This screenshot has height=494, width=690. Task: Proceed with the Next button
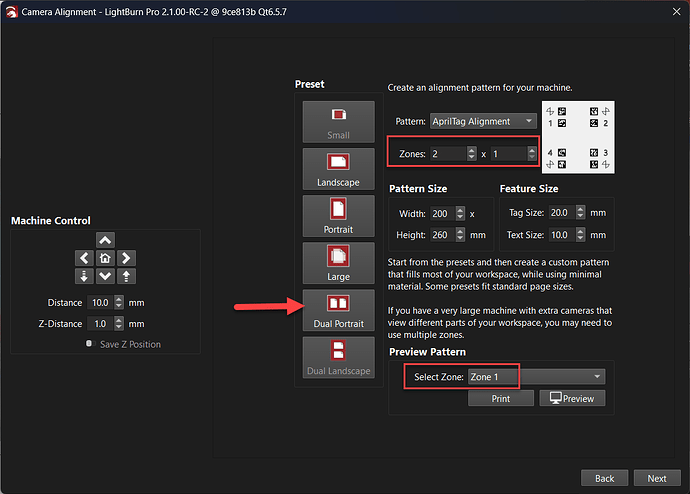tap(656, 478)
